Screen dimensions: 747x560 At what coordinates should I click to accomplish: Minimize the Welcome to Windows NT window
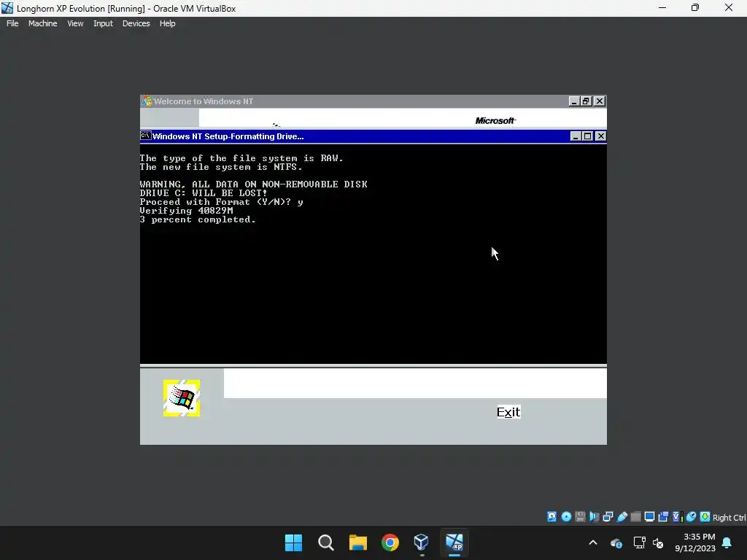pyautogui.click(x=574, y=101)
